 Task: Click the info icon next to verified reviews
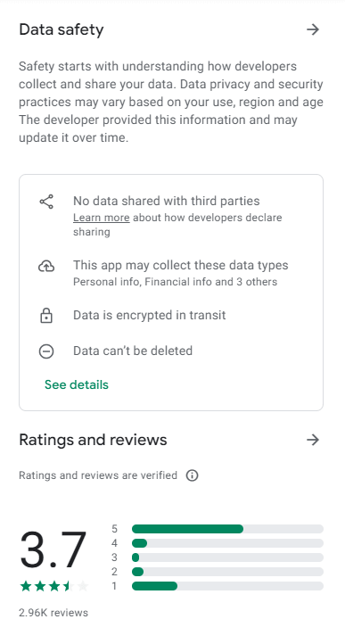192,475
